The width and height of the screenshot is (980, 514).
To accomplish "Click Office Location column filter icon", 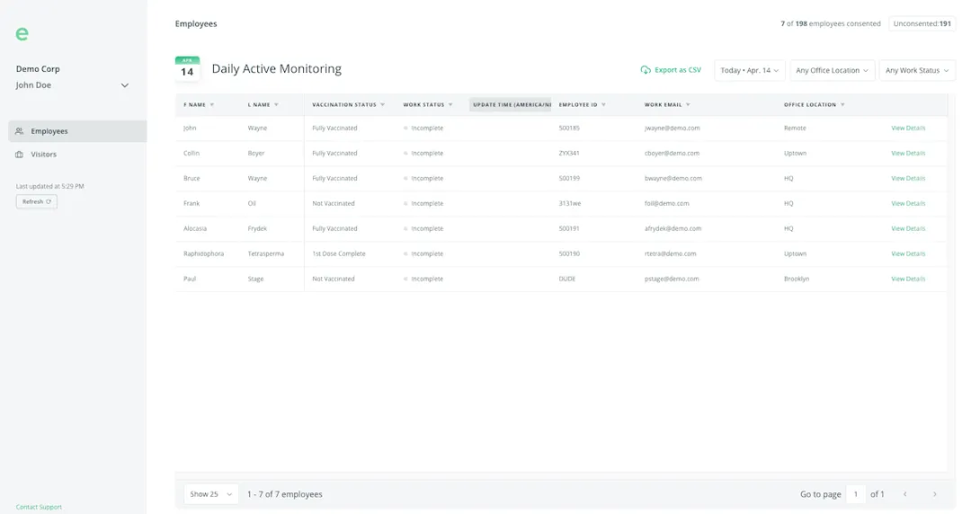I will (x=842, y=105).
